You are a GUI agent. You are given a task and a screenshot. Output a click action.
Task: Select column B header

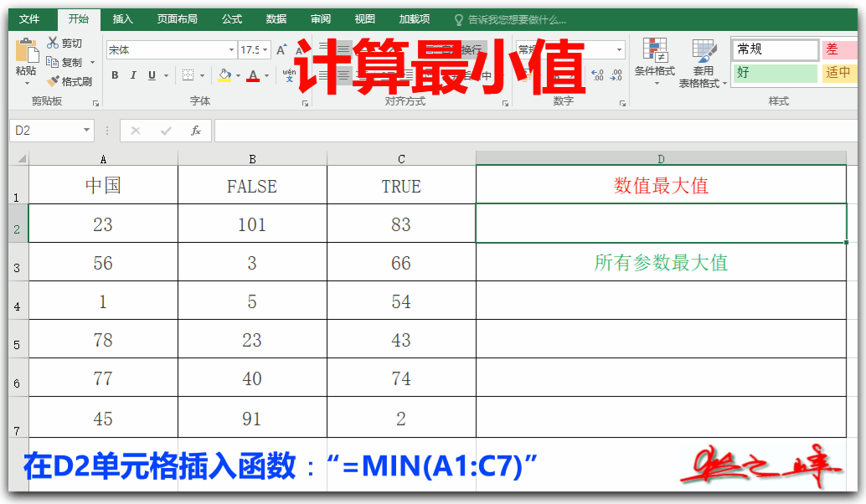pos(252,159)
